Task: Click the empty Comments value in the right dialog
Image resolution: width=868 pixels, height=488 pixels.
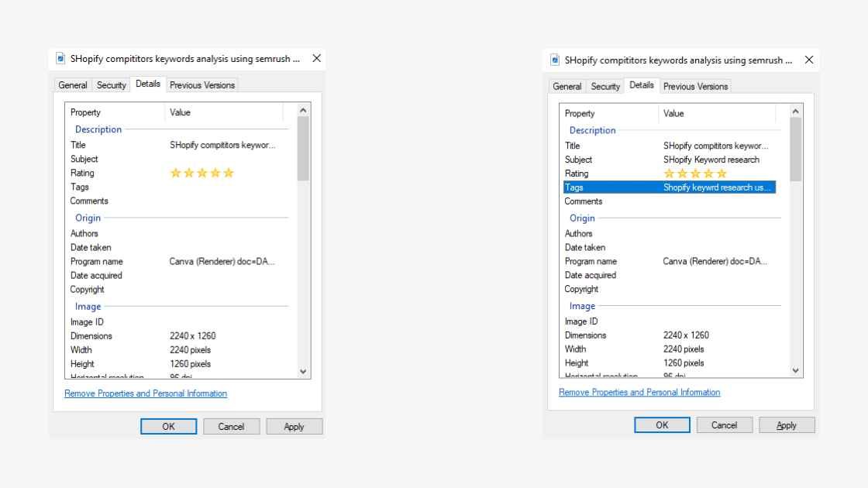Action: click(717, 201)
